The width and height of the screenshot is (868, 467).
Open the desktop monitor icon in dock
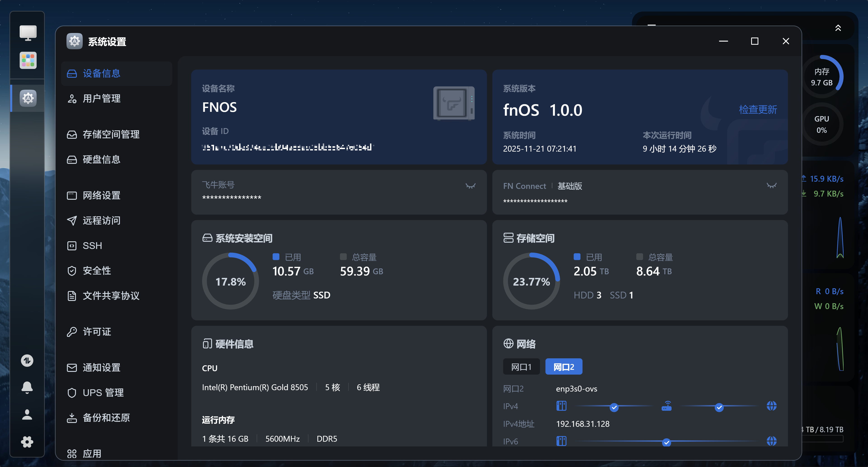(28, 33)
